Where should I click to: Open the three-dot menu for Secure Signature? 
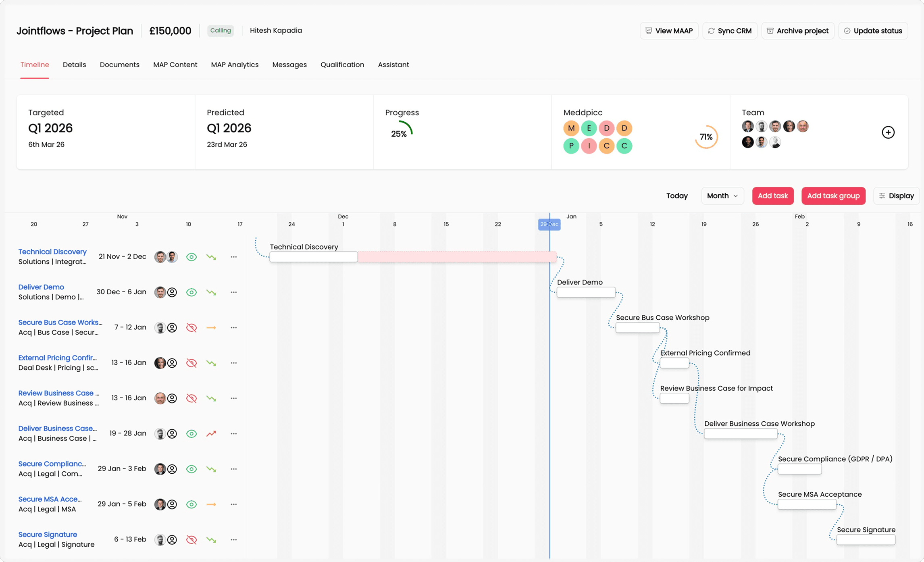(x=234, y=540)
